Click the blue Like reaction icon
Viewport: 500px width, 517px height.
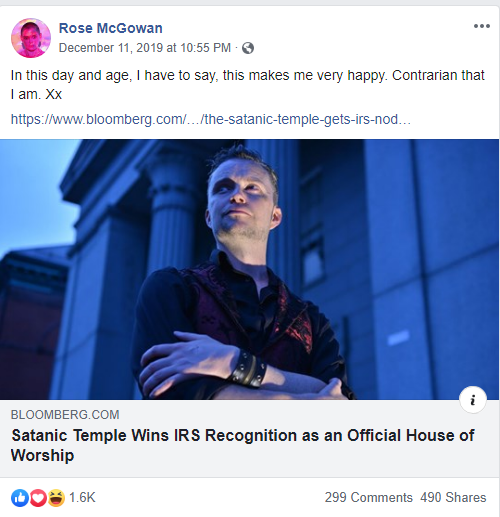[x=20, y=498]
